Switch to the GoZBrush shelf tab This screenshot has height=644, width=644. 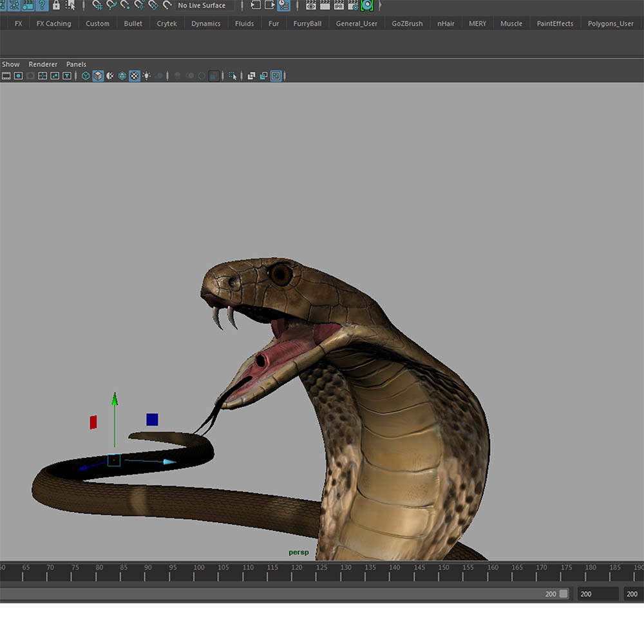pos(407,23)
